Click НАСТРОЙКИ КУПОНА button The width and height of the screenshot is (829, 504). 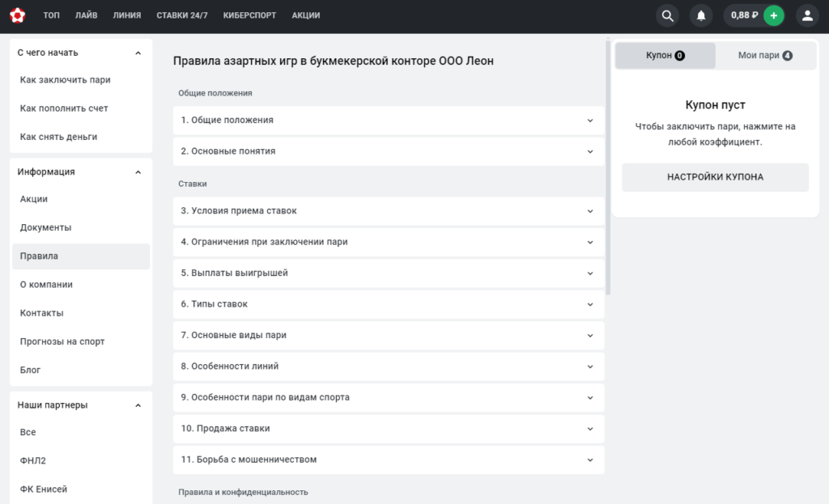(716, 177)
